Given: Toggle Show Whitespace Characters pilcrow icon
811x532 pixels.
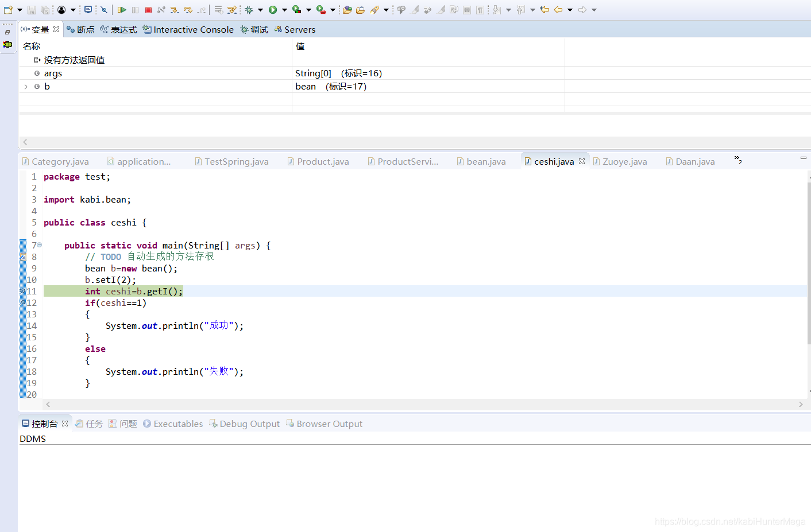Looking at the screenshot, I should click(480, 10).
